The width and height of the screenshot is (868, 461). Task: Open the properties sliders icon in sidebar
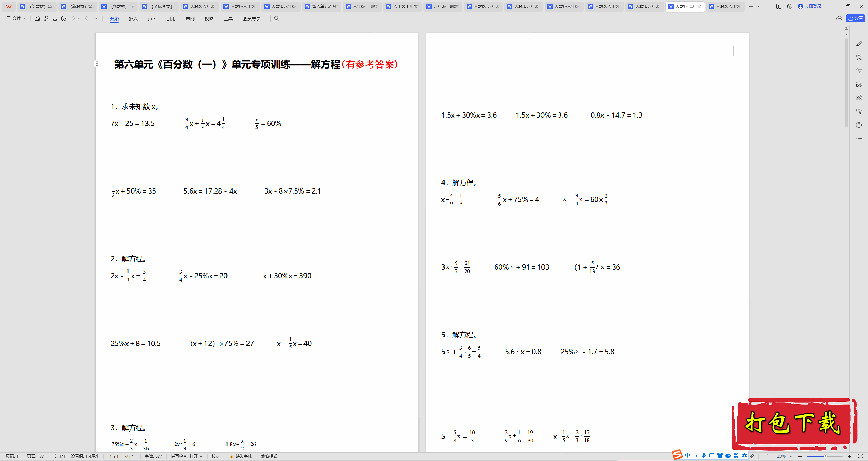859,71
